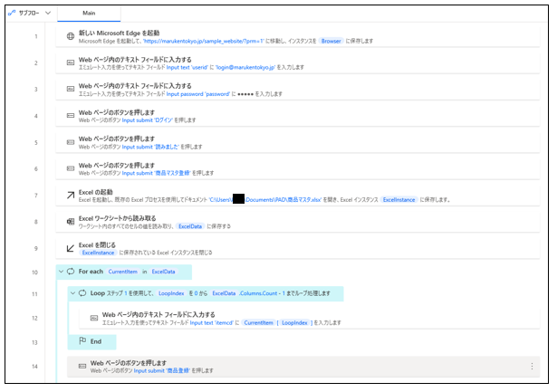Open the marukentokyo.jp sample website URL link
Viewport: 557px width, 392px height.
[x=204, y=41]
